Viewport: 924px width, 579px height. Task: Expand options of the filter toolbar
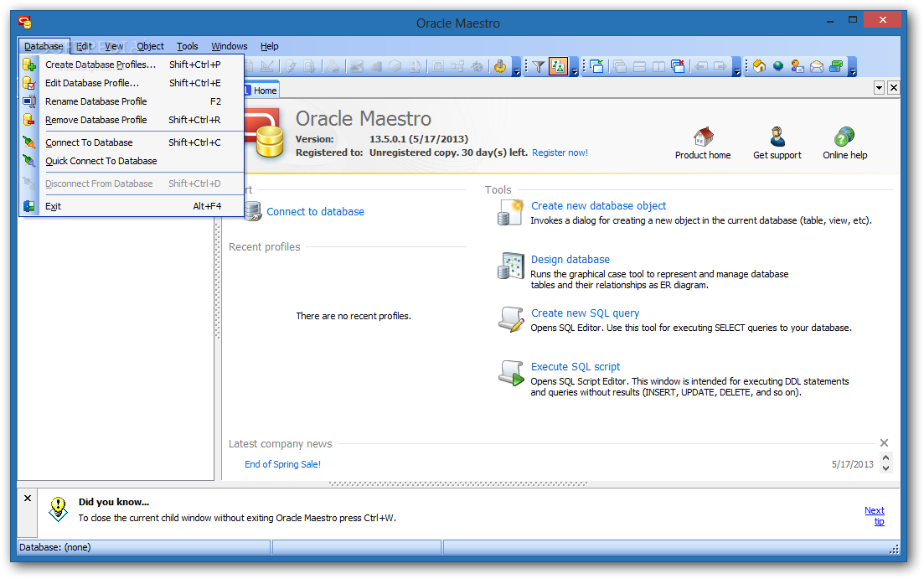[575, 67]
